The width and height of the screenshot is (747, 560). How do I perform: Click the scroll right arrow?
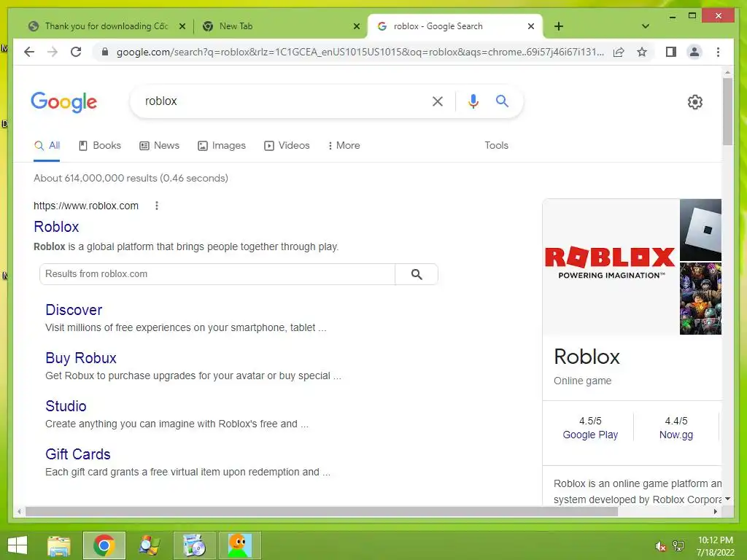[716, 512]
